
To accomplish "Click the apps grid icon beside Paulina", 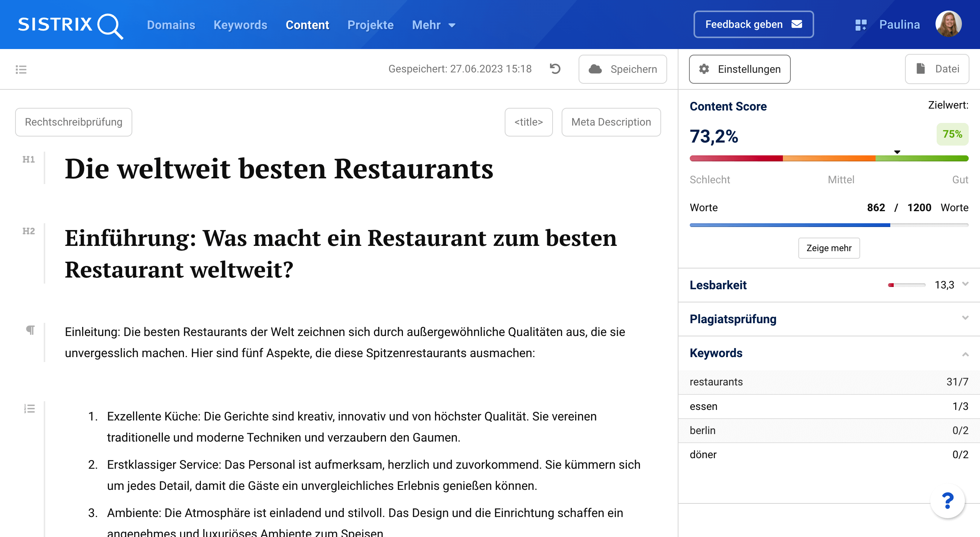I will 861,25.
